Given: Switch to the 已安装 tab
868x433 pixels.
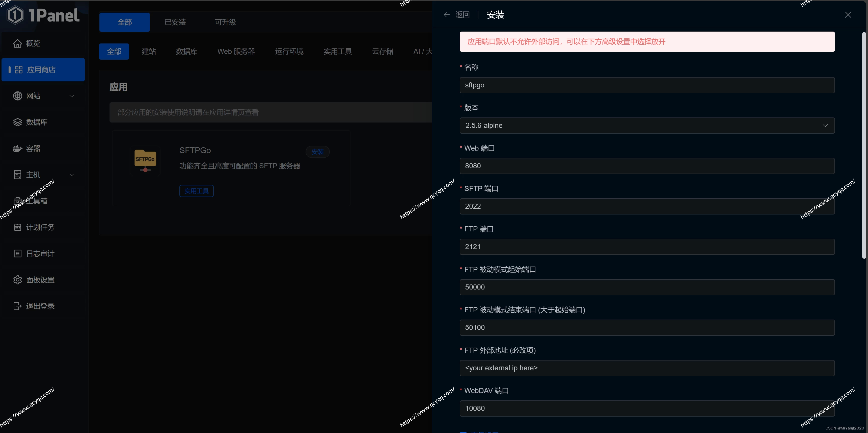Looking at the screenshot, I should tap(175, 22).
